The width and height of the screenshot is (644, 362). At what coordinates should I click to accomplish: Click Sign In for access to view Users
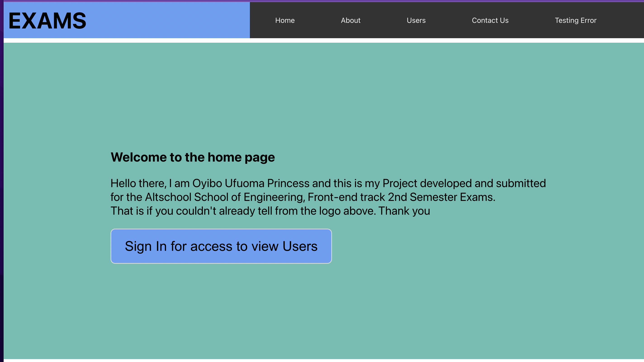click(x=221, y=246)
